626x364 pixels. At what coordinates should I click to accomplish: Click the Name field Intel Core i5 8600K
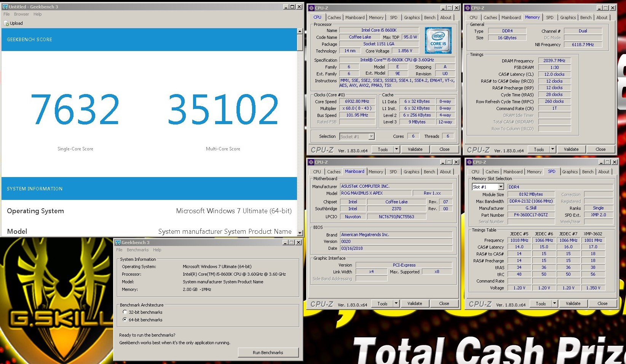click(x=379, y=30)
